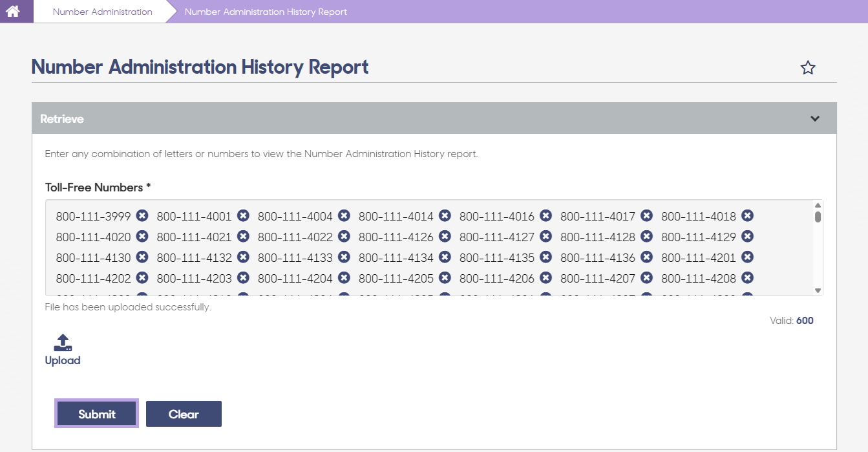Click the 'File has been uploaded successfully' message
The width and height of the screenshot is (868, 452).
coord(128,307)
